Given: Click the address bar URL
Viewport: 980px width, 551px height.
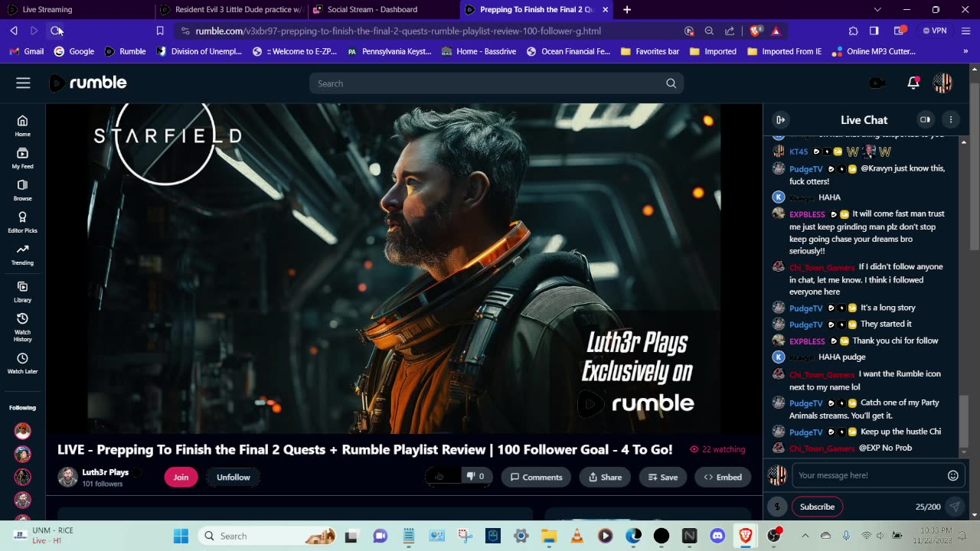Looking at the screenshot, I should pos(398,31).
